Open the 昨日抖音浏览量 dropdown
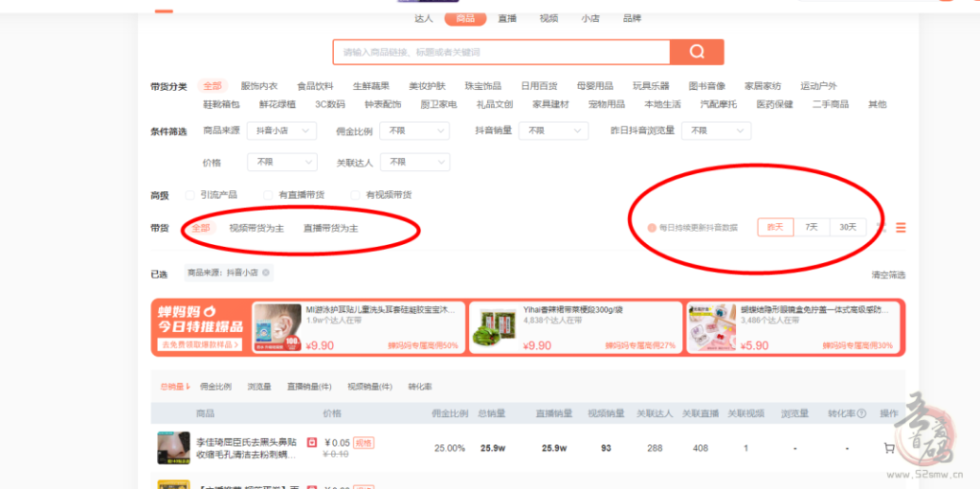This screenshot has height=489, width=980. tap(716, 131)
